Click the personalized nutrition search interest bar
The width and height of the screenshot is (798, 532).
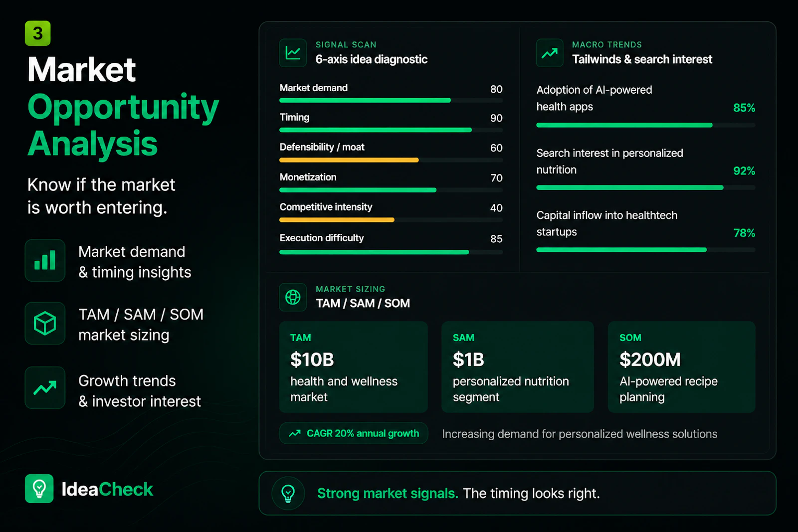[646, 187]
